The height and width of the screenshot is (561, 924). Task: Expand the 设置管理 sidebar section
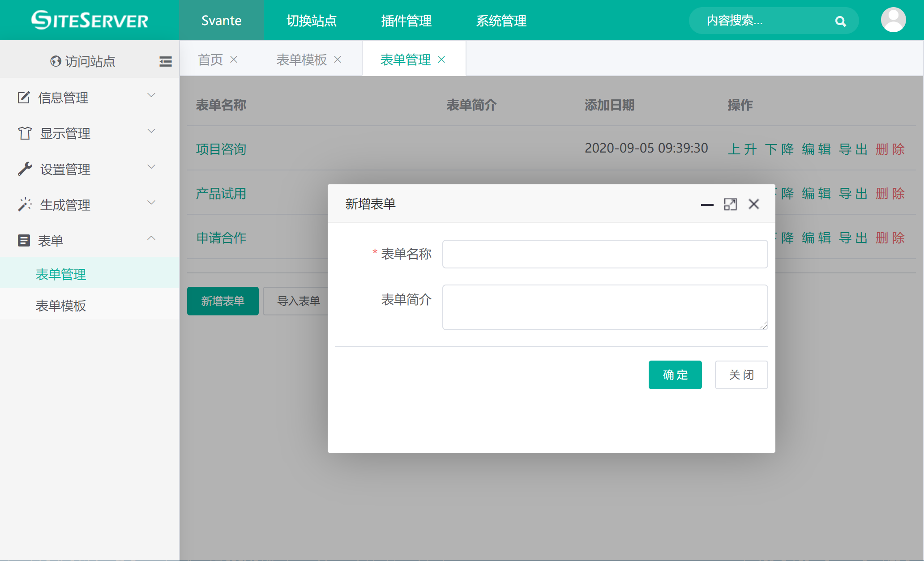click(x=85, y=169)
